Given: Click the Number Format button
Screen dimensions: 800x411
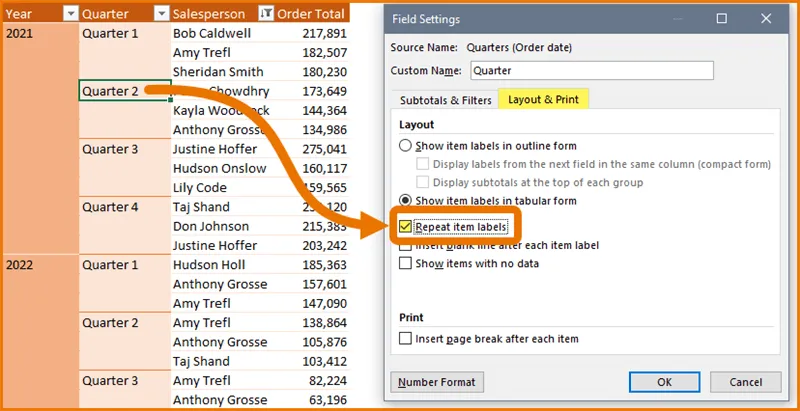Looking at the screenshot, I should point(437,382).
